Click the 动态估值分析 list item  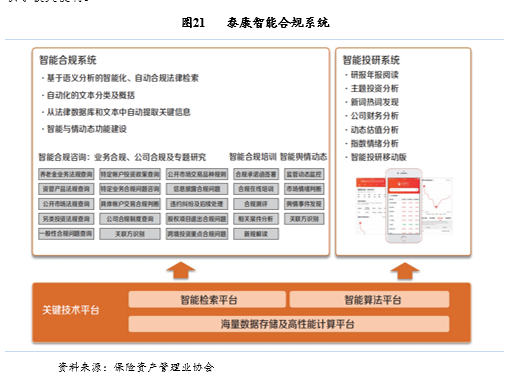[372, 130]
